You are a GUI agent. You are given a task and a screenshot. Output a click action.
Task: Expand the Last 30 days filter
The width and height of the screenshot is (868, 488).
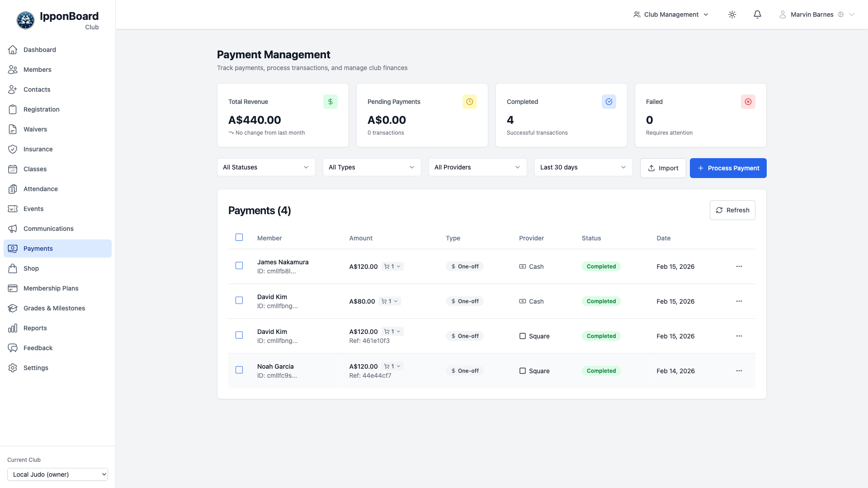[x=583, y=167]
